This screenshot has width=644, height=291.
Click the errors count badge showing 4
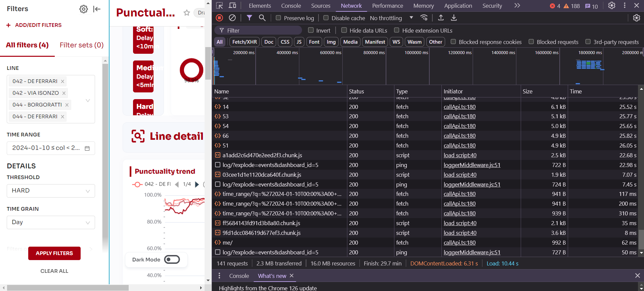tap(555, 6)
